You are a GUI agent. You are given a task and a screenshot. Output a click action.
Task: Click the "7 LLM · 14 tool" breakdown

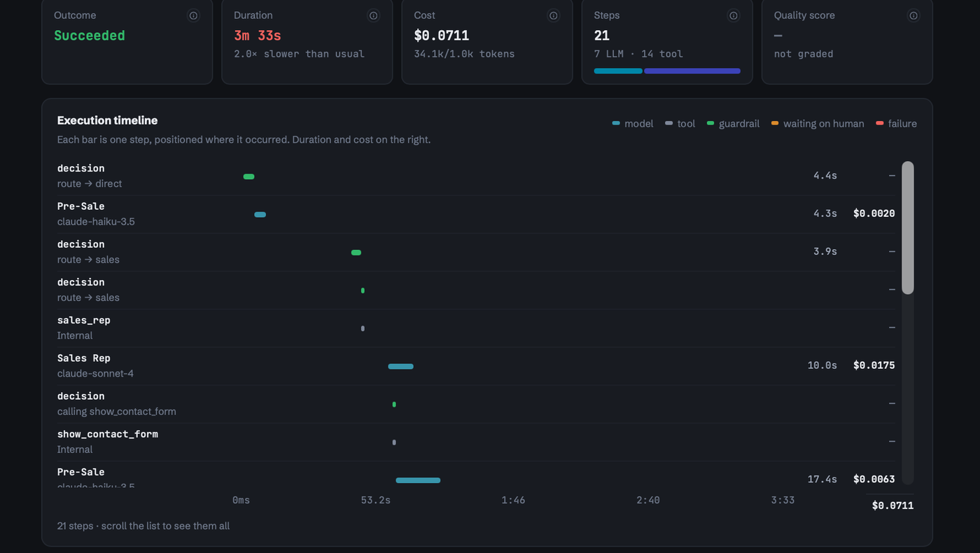coord(638,54)
